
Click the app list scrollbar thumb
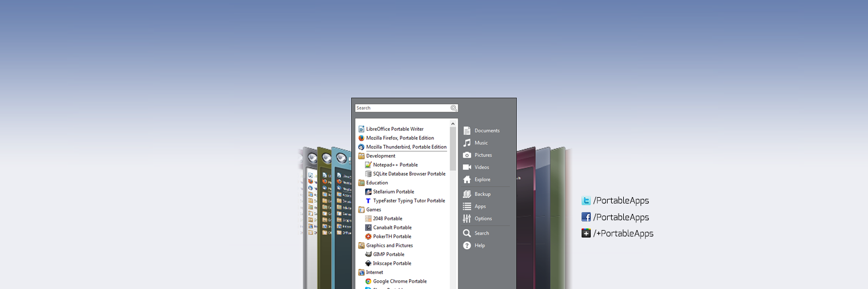point(453,149)
